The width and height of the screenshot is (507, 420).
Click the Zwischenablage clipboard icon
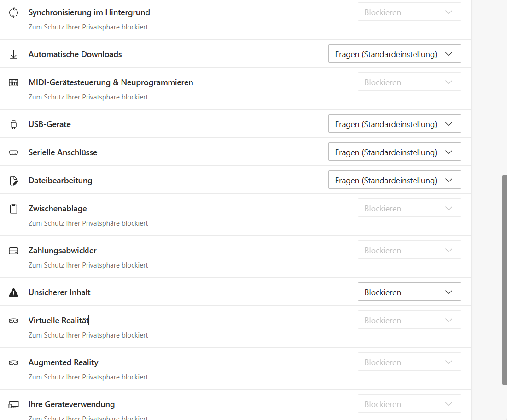pyautogui.click(x=14, y=209)
